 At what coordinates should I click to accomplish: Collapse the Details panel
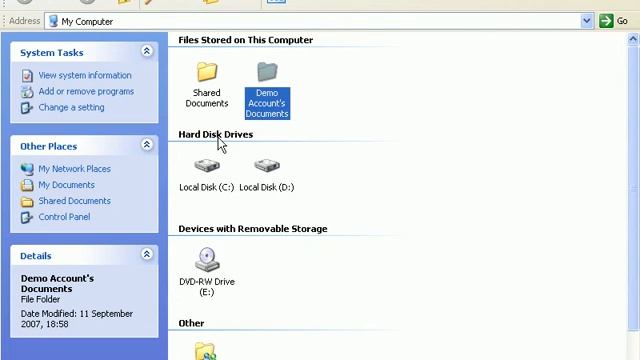147,254
